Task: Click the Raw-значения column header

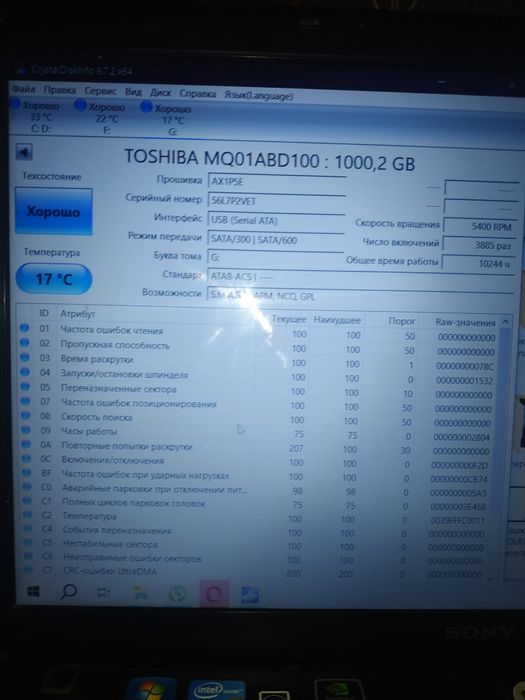Action: [x=466, y=322]
